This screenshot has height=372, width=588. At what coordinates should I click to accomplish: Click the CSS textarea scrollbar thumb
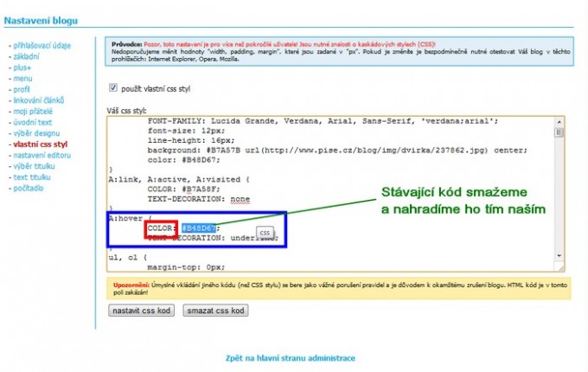[x=559, y=132]
